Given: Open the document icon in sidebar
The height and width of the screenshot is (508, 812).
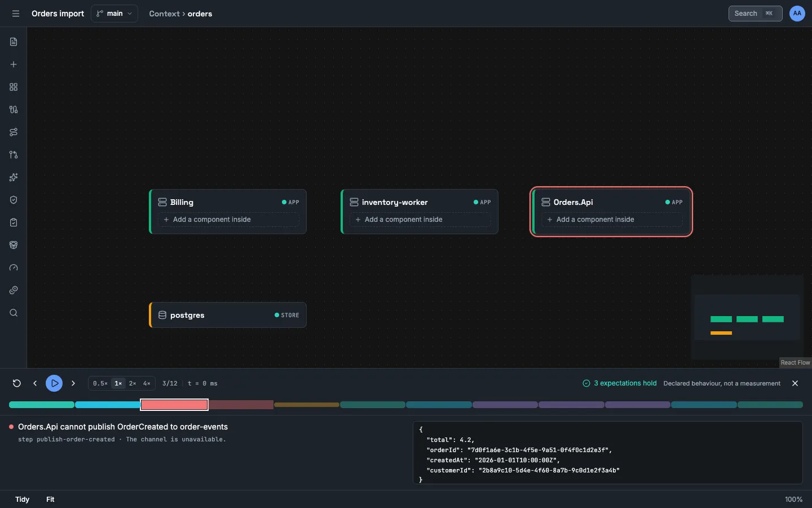Looking at the screenshot, I should pyautogui.click(x=14, y=42).
